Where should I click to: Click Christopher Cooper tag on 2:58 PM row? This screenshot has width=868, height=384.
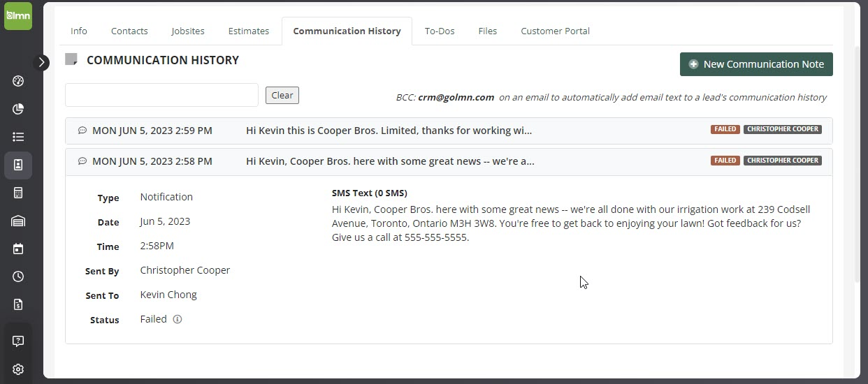[x=783, y=160]
